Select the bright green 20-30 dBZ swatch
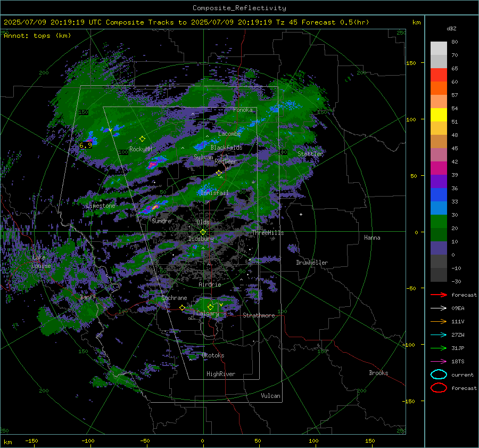This screenshot has width=479, height=448. [x=439, y=222]
